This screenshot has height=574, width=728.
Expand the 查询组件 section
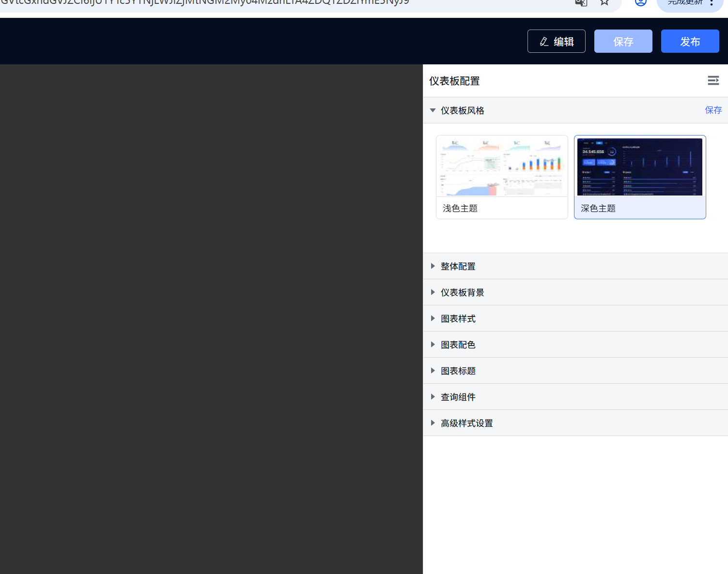458,397
